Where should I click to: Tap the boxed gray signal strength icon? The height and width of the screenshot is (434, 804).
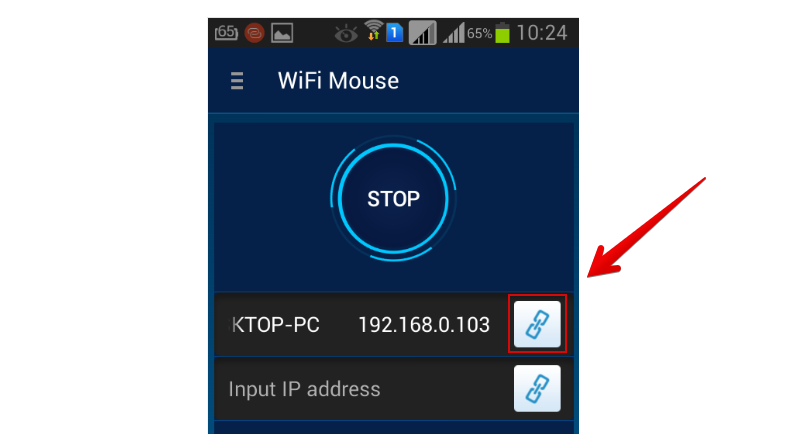(423, 33)
